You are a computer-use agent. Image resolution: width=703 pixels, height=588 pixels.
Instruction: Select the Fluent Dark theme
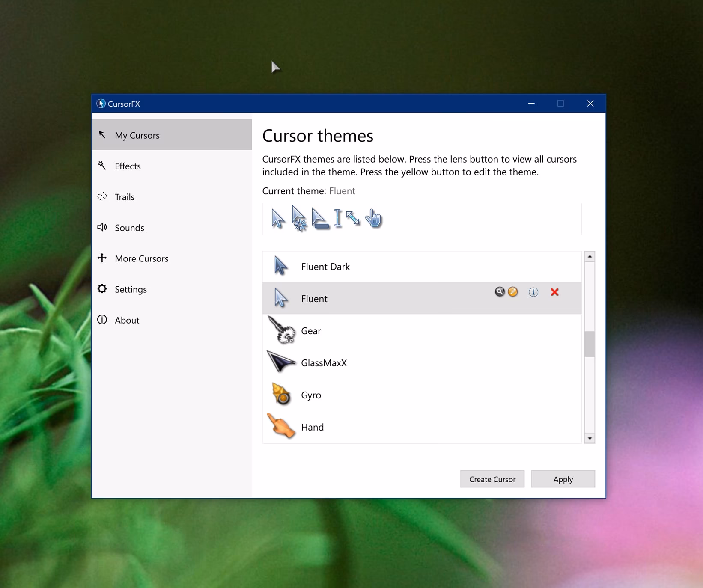click(422, 267)
